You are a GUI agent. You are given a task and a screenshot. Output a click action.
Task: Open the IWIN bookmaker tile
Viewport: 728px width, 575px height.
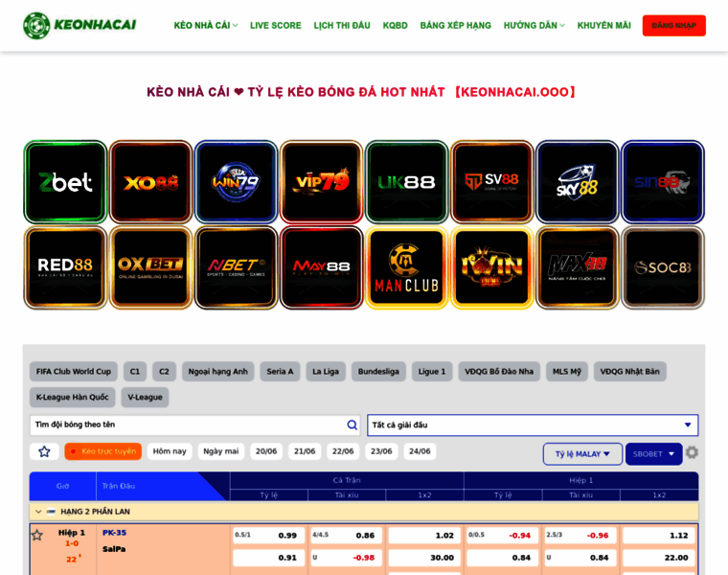coord(492,267)
